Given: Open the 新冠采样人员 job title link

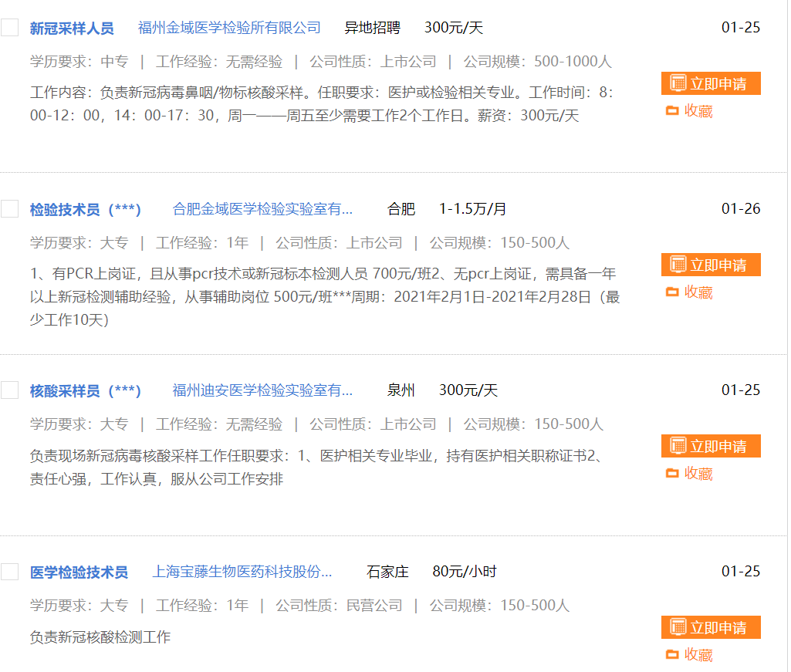Looking at the screenshot, I should coord(72,29).
